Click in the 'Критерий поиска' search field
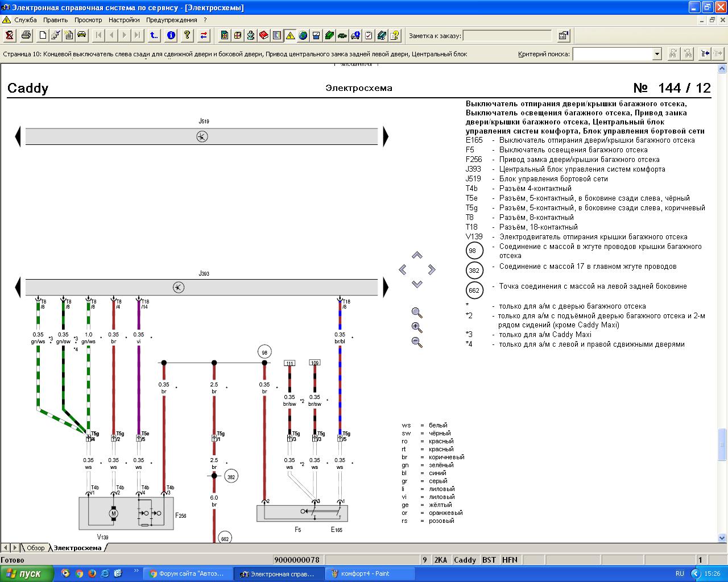Image resolution: width=728 pixels, height=582 pixels. 612,54
